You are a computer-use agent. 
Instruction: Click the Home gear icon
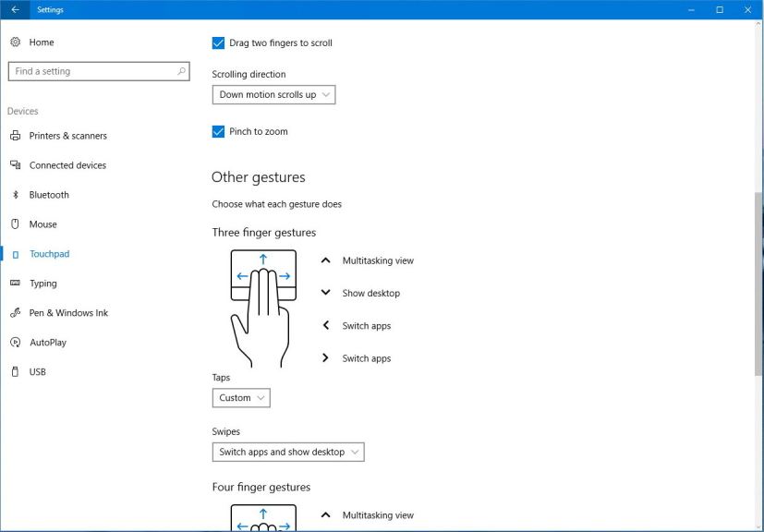pyautogui.click(x=16, y=42)
